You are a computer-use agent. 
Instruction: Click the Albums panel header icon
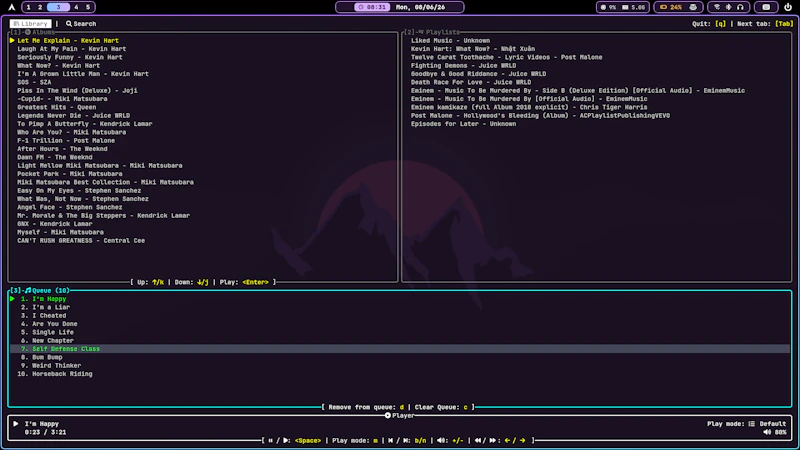[28, 32]
